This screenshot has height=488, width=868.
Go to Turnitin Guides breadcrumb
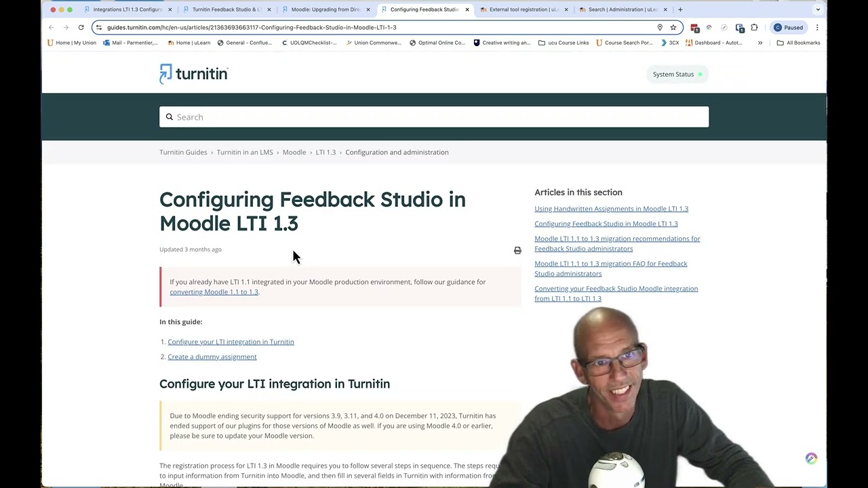click(x=183, y=152)
